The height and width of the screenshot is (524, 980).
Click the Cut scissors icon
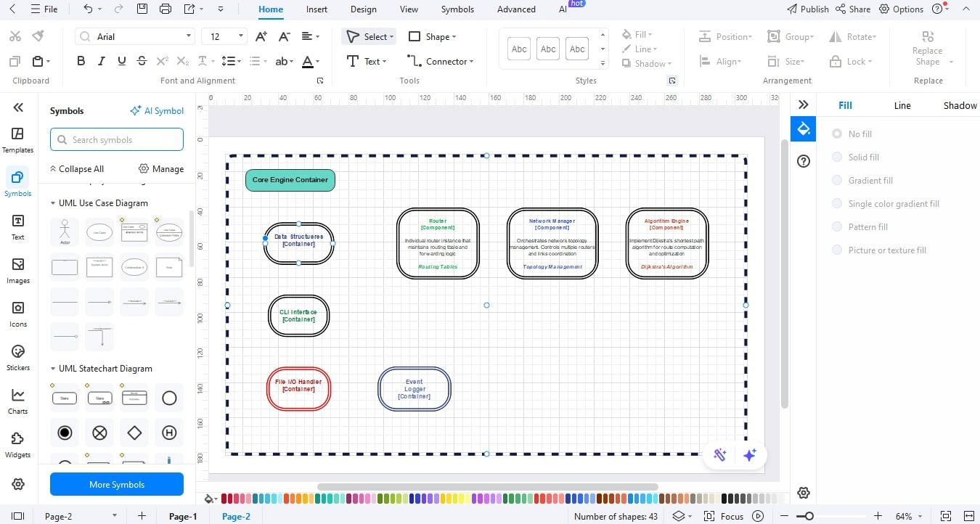click(15, 36)
